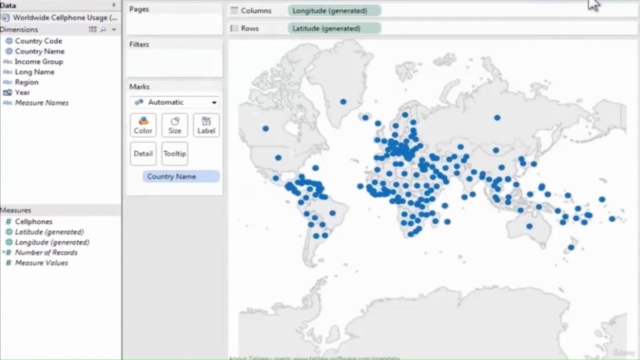Click the Abc icon beside Long Name
640x360 pixels.
(8, 72)
